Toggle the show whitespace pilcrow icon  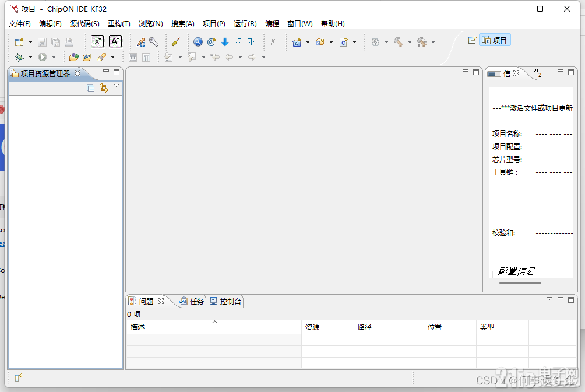147,58
